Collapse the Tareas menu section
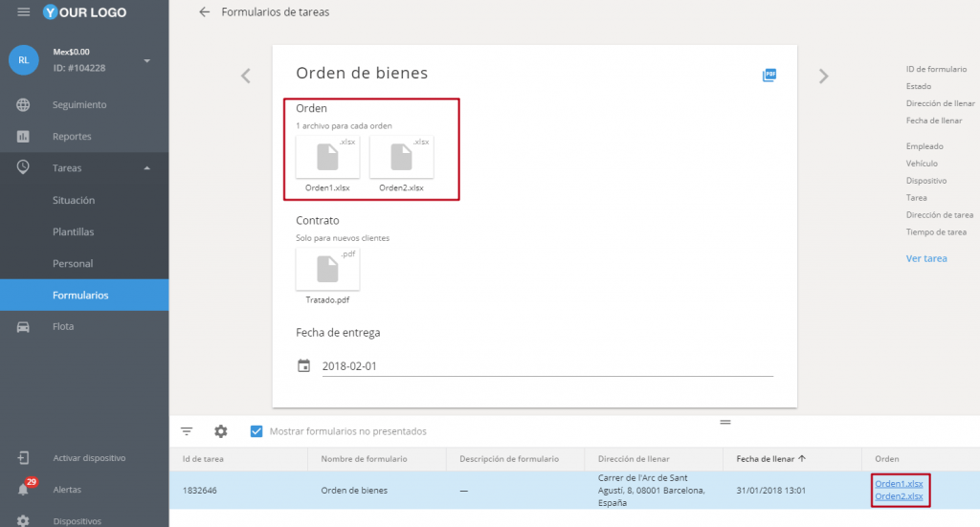 pyautogui.click(x=147, y=168)
